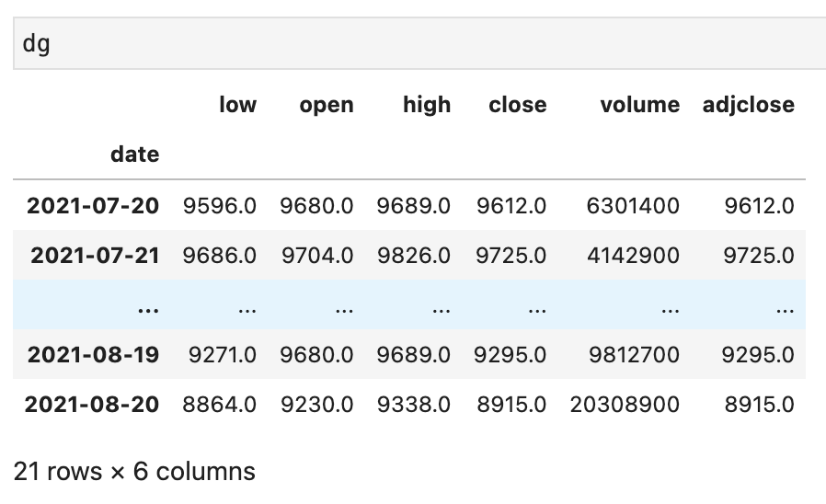The image size is (826, 504).
Task: Select the 2021-08-20 row label
Action: click(x=93, y=404)
